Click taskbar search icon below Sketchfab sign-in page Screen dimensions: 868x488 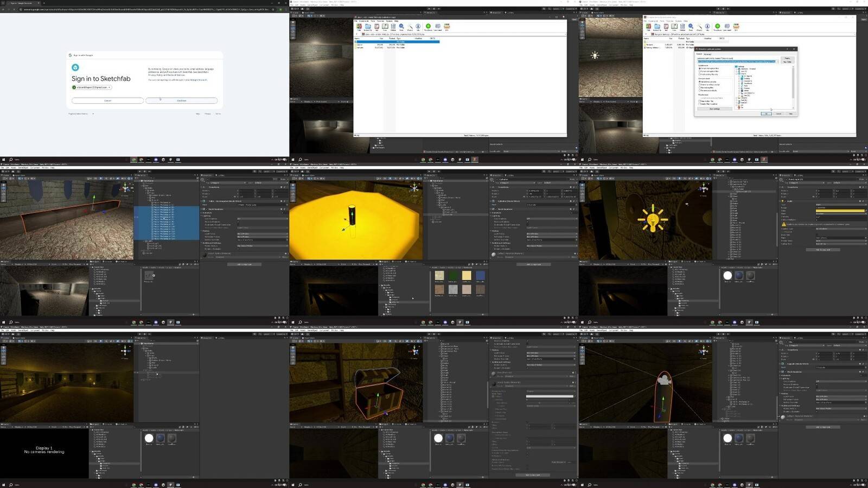click(x=10, y=160)
